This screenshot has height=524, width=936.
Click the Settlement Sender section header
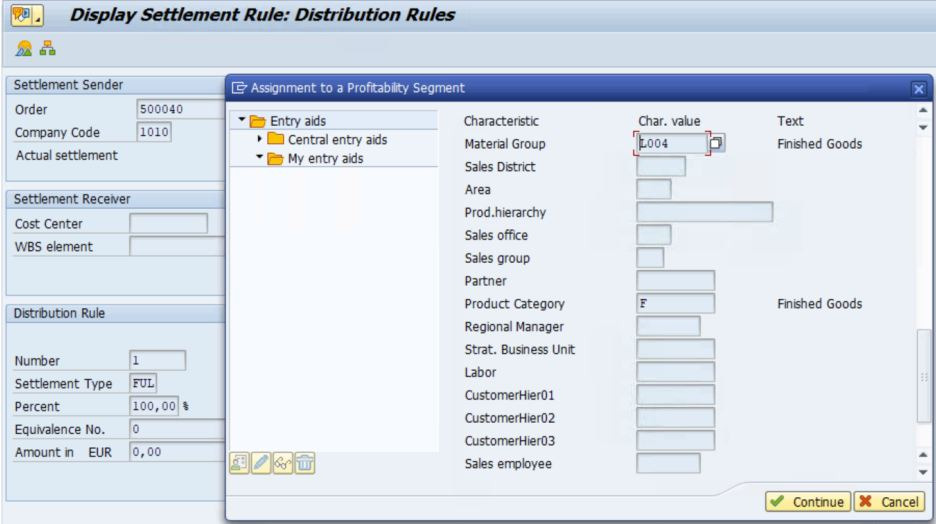pyautogui.click(x=68, y=85)
